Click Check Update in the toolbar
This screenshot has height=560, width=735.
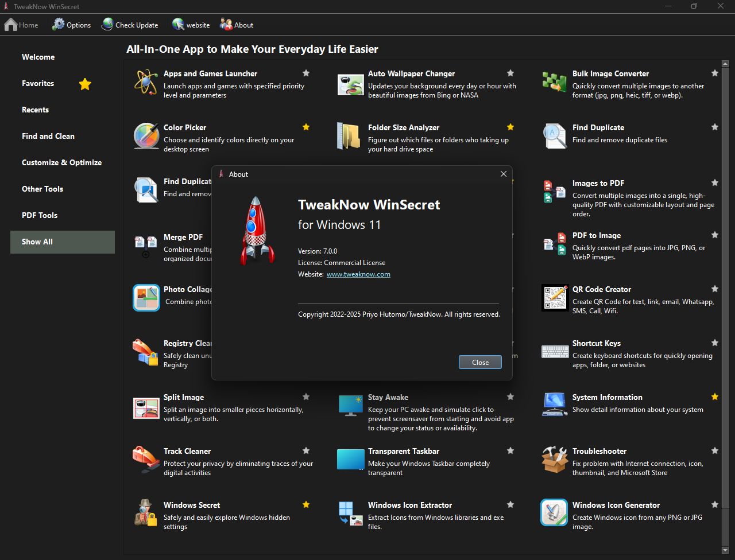(x=130, y=25)
